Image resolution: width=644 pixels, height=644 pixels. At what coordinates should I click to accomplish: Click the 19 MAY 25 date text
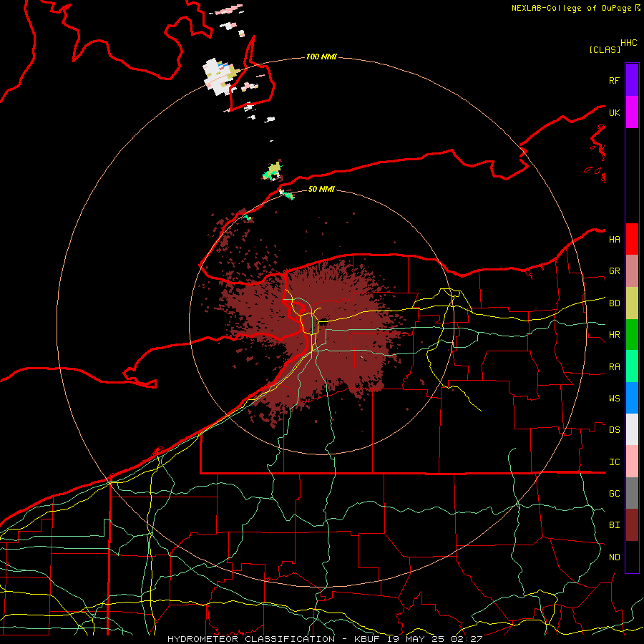point(416,639)
